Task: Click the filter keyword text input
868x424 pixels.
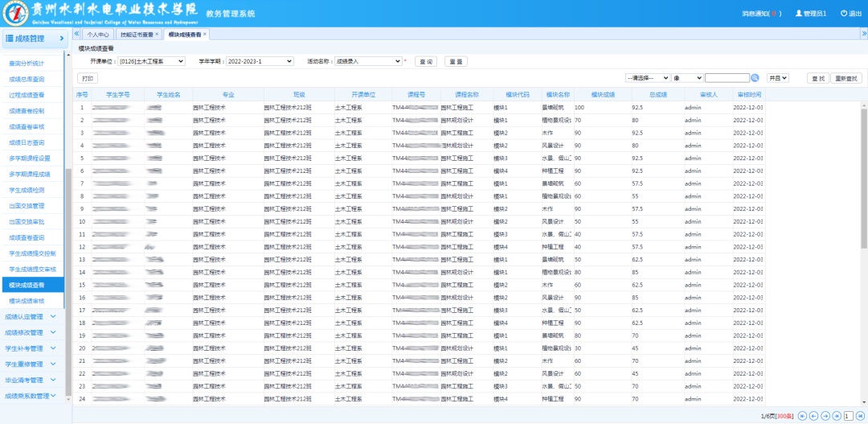Action: 727,78
